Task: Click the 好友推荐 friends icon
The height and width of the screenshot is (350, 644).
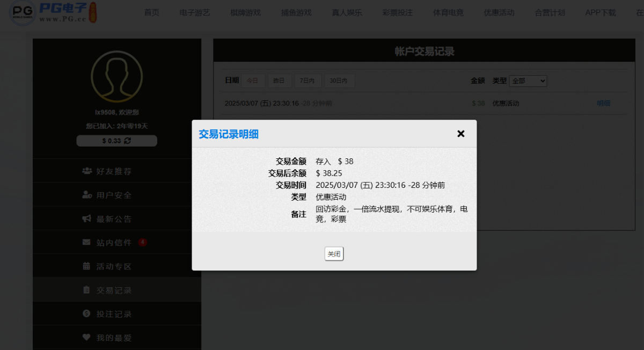Action: (87, 171)
